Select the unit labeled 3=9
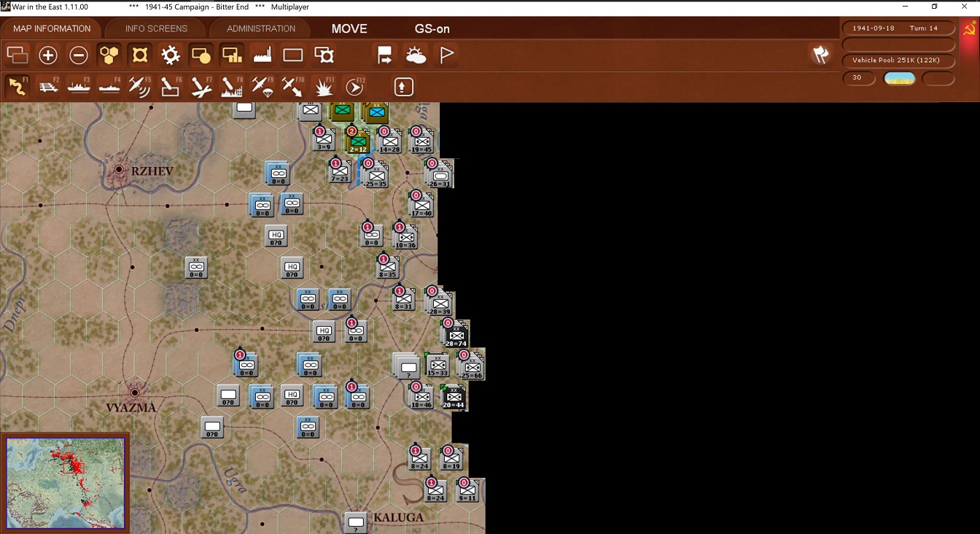 pos(324,140)
